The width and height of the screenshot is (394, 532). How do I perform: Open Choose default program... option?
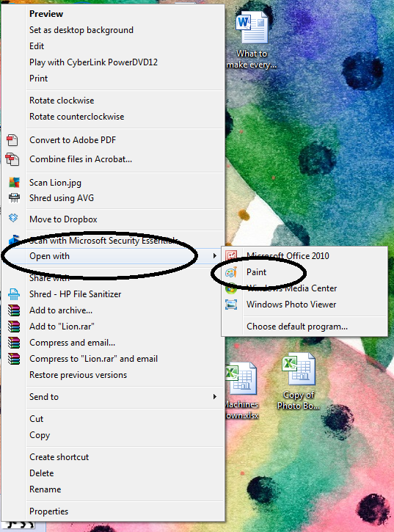[297, 327]
